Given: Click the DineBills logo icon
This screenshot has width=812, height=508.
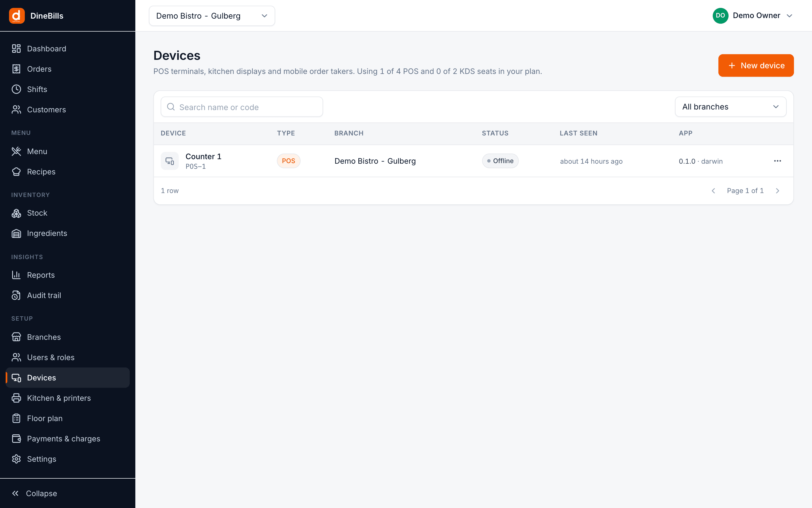Looking at the screenshot, I should click(17, 16).
